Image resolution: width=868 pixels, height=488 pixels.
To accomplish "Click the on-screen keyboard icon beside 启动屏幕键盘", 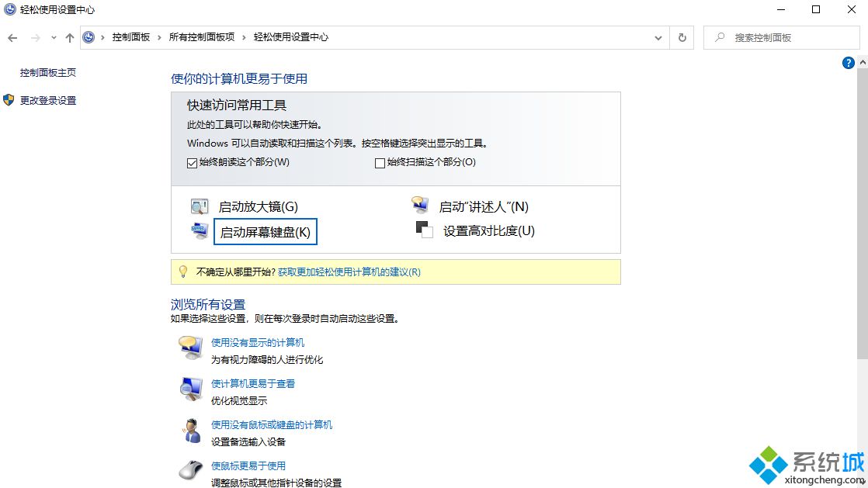I will coord(200,230).
